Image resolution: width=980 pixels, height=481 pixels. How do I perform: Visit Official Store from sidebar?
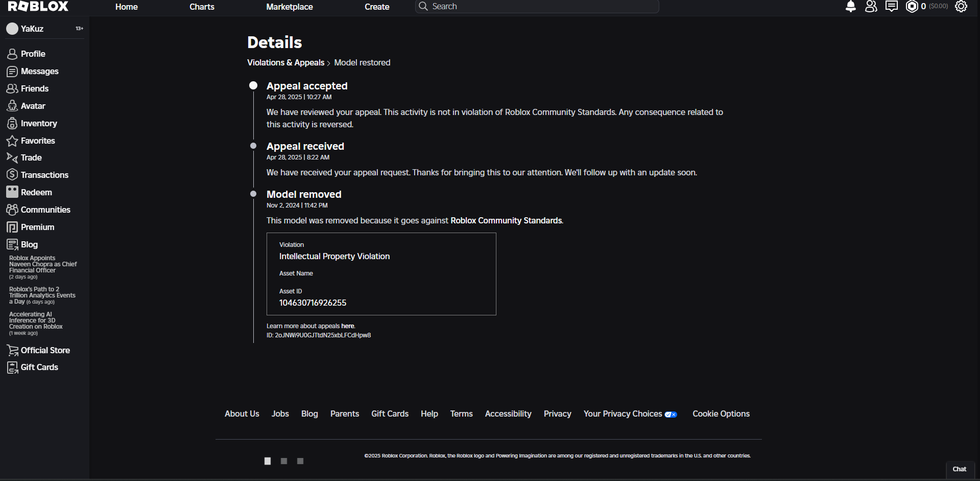[x=38, y=350]
